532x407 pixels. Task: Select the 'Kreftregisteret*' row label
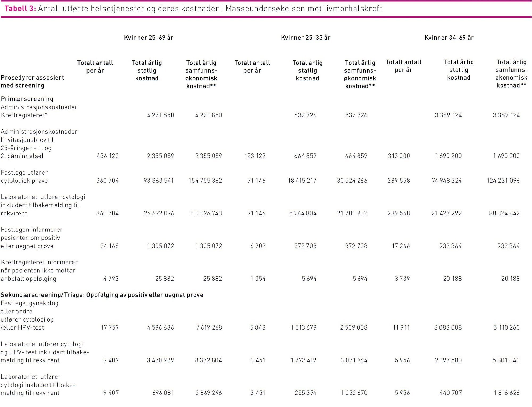24,115
